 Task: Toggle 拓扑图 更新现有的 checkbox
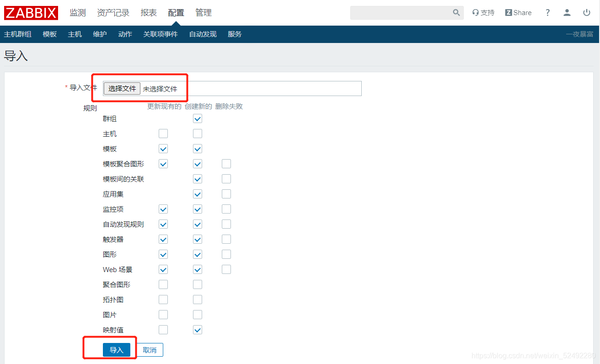pyautogui.click(x=163, y=300)
